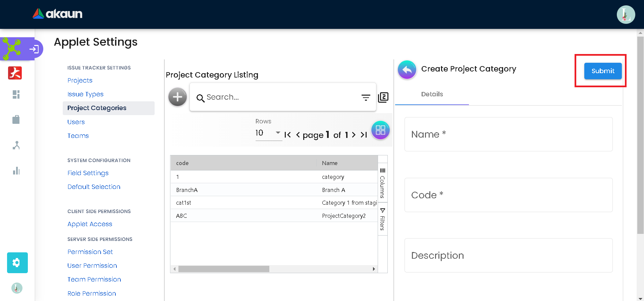Click the horizontal scrollbar under the table
This screenshot has width=644, height=301.
224,269
